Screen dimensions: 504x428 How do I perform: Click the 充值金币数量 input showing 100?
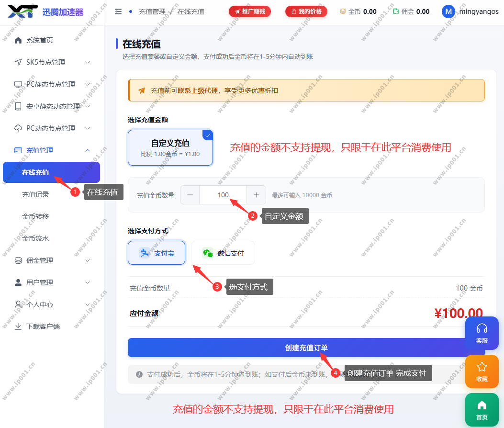[223, 195]
